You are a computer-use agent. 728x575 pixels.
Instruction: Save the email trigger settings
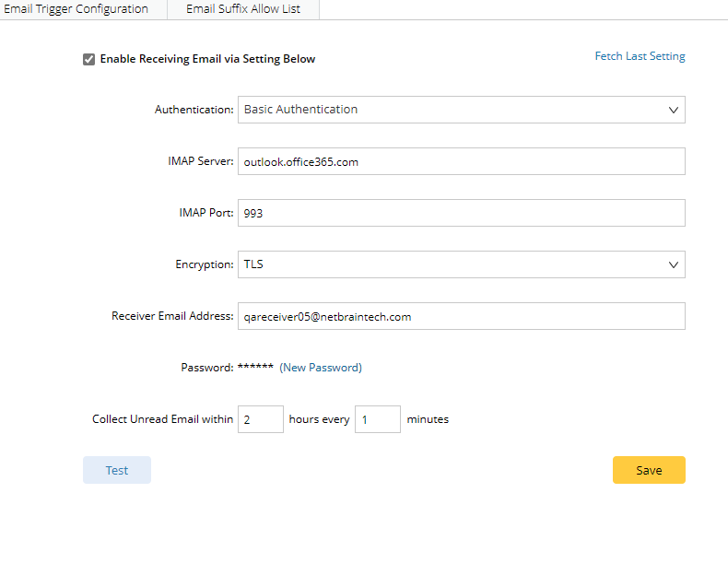click(649, 470)
